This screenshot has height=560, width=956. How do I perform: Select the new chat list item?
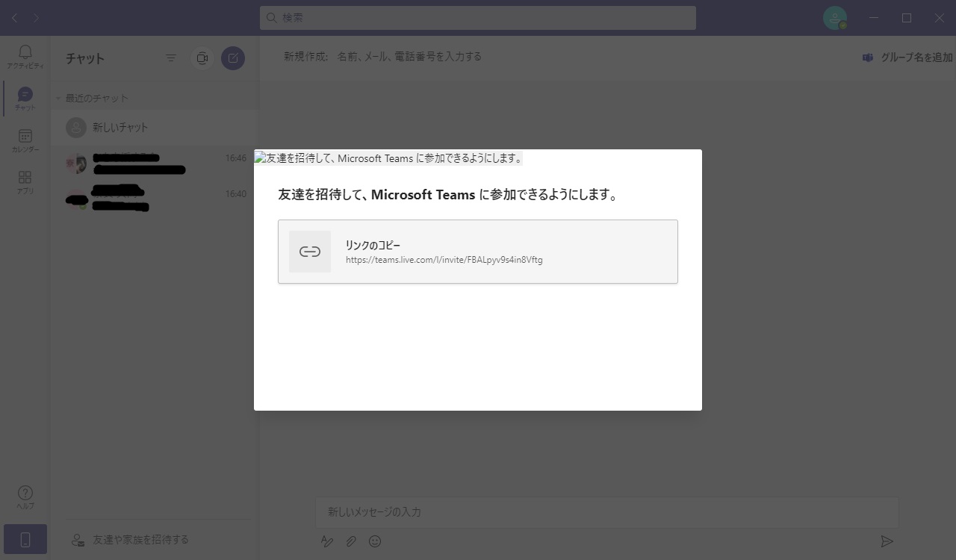tap(155, 128)
